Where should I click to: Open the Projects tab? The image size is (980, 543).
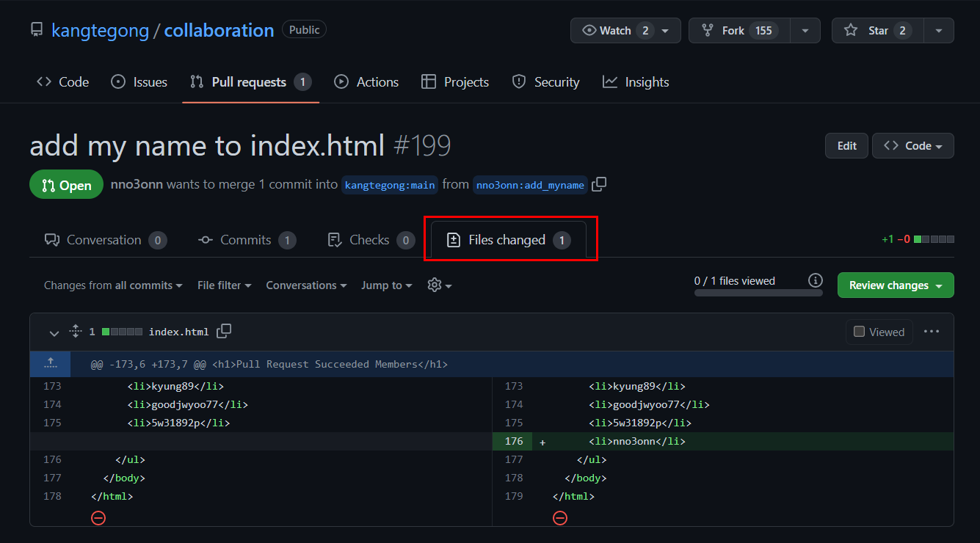(455, 82)
